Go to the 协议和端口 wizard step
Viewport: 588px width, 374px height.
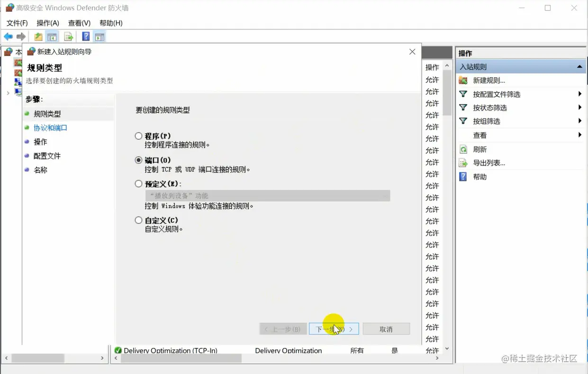click(50, 128)
